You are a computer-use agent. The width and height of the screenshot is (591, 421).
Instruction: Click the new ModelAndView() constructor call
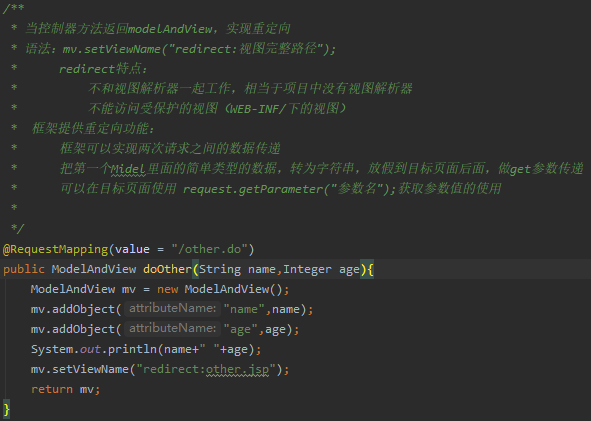coord(219,289)
